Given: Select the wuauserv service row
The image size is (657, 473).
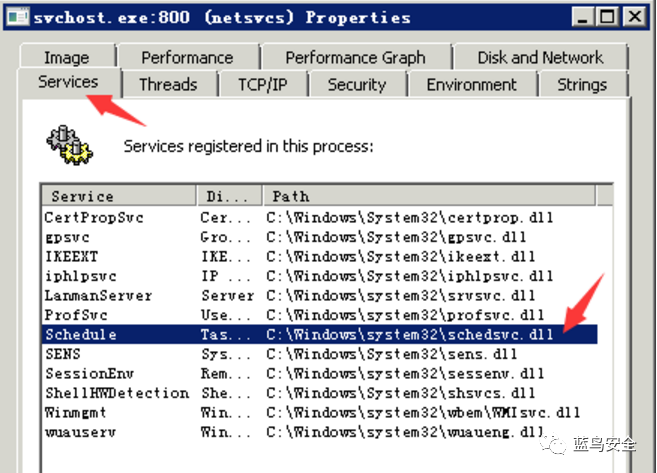Looking at the screenshot, I should click(319, 432).
